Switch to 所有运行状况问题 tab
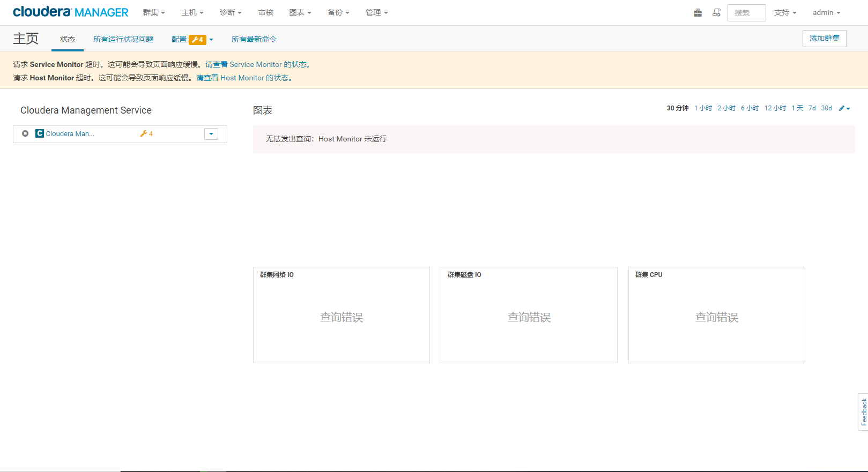 coord(123,39)
